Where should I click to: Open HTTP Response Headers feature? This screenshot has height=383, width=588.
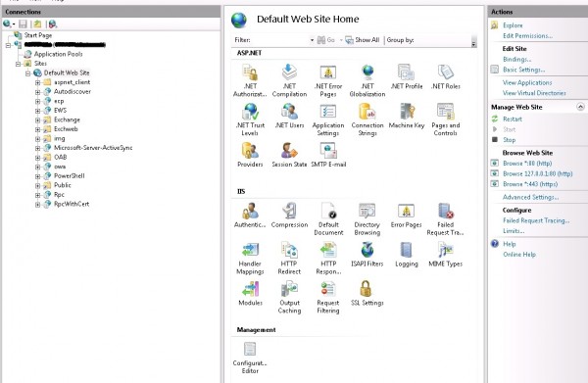pyautogui.click(x=328, y=258)
